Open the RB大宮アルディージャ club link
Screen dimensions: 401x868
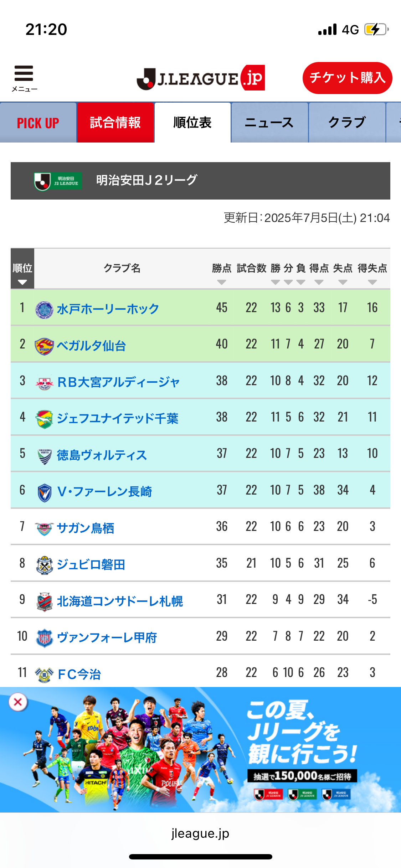click(118, 382)
